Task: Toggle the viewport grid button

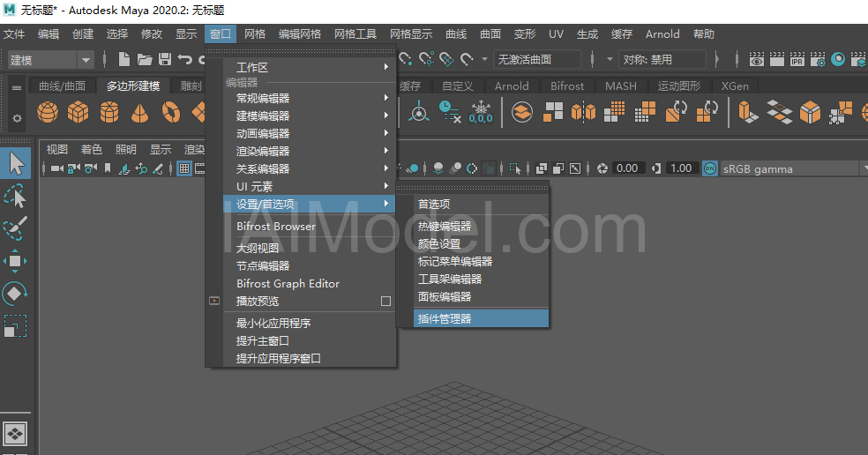Action: (184, 168)
